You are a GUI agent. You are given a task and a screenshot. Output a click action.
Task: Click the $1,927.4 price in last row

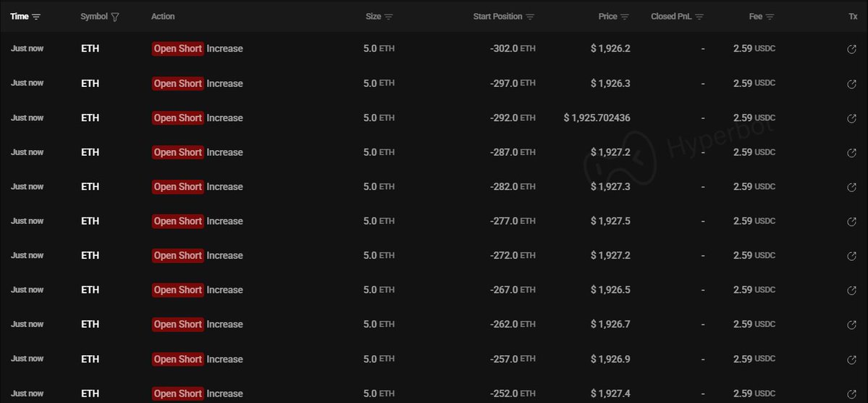click(610, 394)
